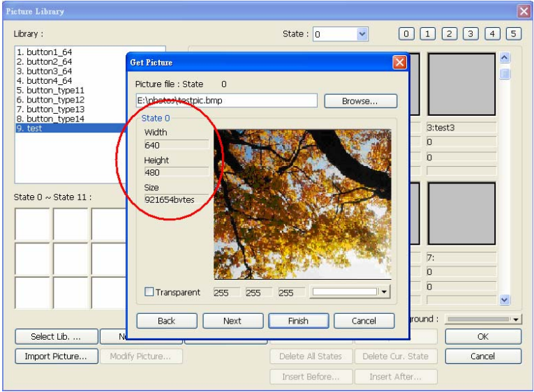Enable the Transparent checkbox
Viewport: 534px width, 392px height.
149,292
